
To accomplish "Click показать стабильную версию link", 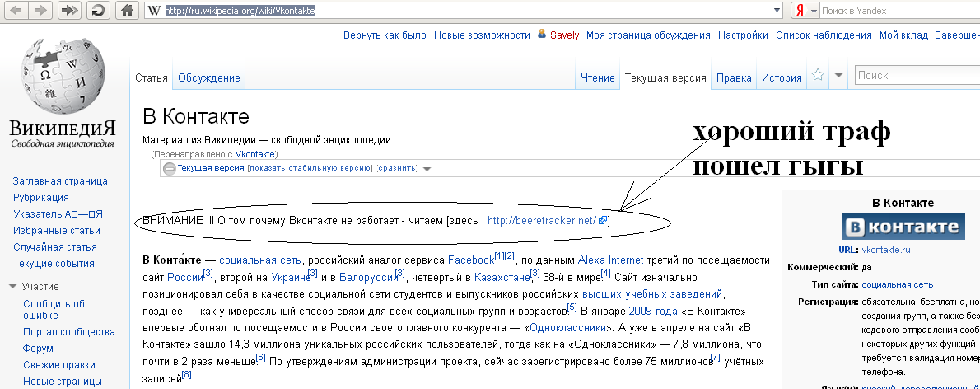I will pyautogui.click(x=310, y=168).
